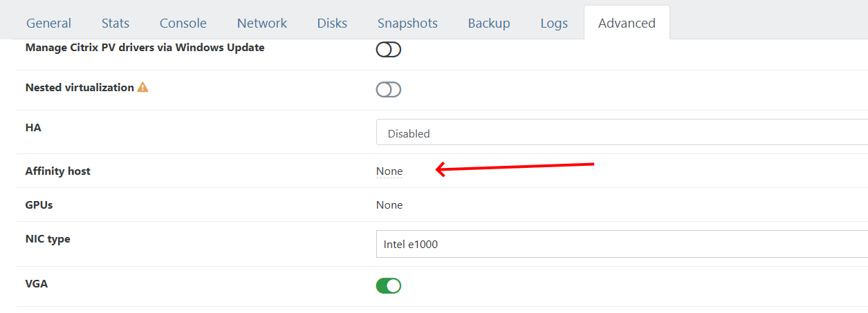Turn off the VGA toggle

pyautogui.click(x=389, y=285)
